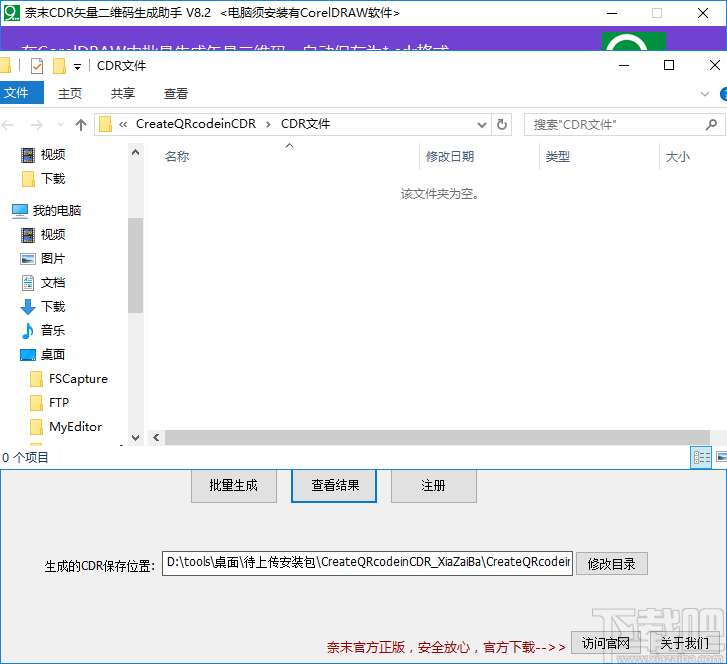This screenshot has width=727, height=664.
Task: Click the CDR save location path field
Action: coord(367,563)
